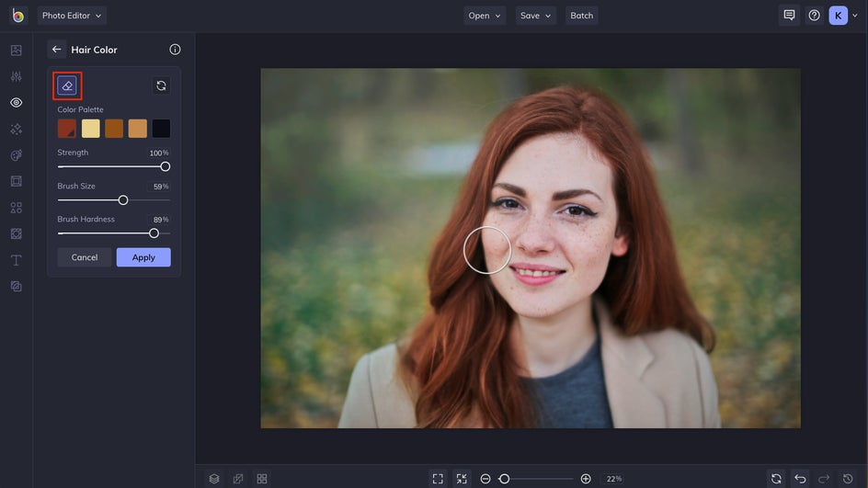
Task: Click the BeFunky logo icon
Action: (17, 16)
